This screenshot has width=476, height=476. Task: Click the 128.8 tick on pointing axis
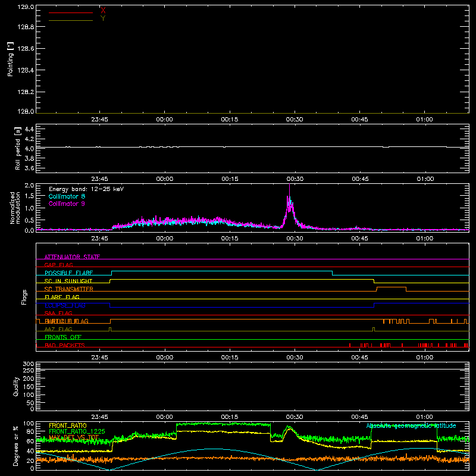pyautogui.click(x=26, y=27)
